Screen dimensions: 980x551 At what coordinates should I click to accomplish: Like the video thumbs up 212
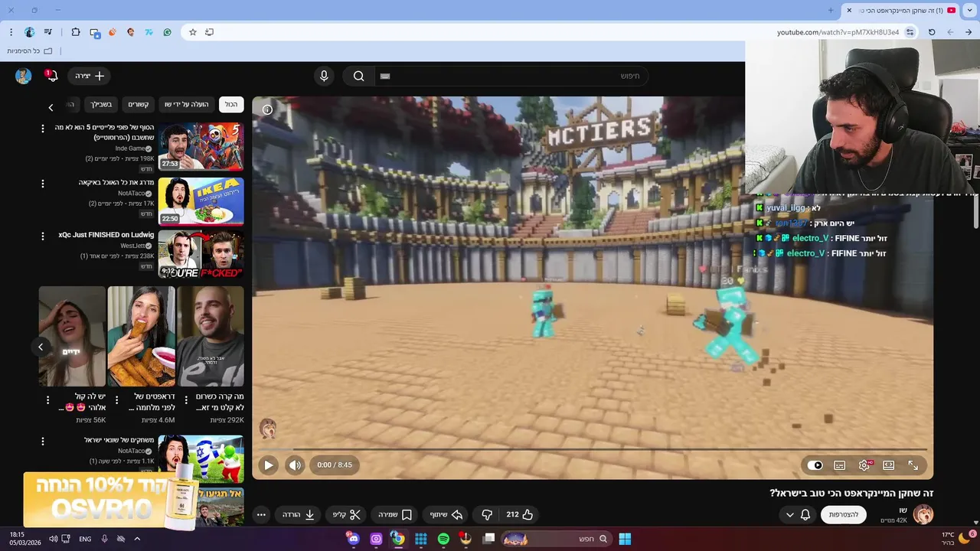(x=520, y=515)
